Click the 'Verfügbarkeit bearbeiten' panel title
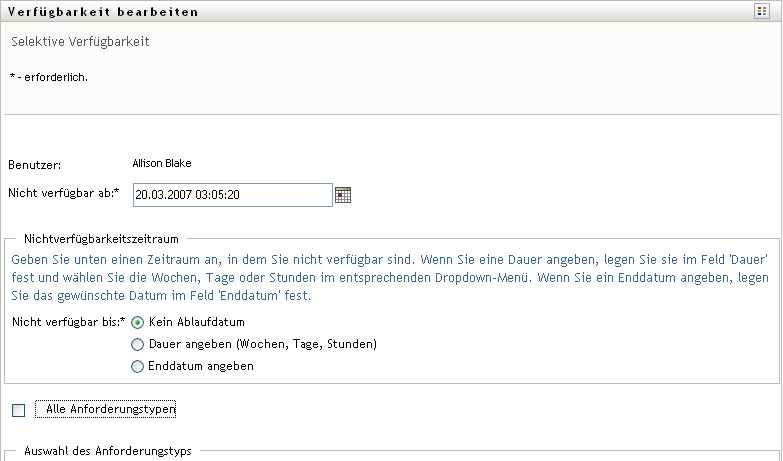 click(103, 12)
